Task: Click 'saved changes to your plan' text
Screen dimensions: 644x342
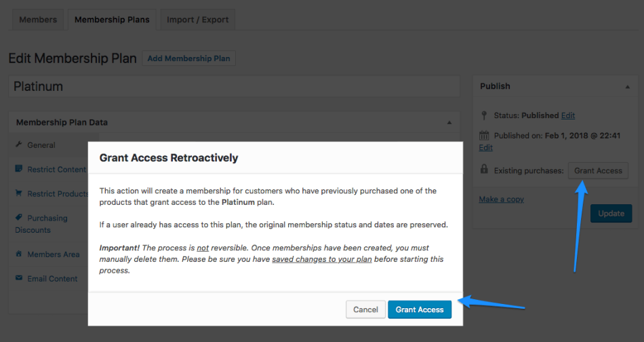Action: (321, 259)
